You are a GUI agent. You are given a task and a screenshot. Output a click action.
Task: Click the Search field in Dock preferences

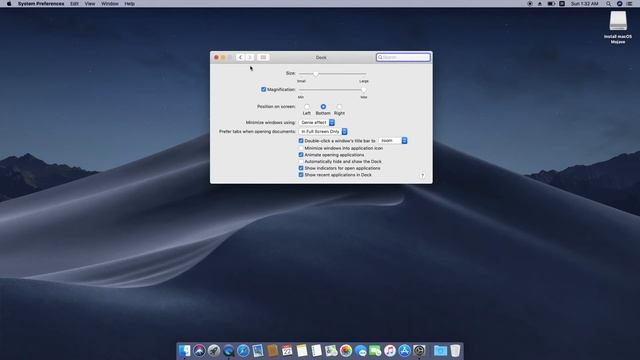click(x=403, y=57)
